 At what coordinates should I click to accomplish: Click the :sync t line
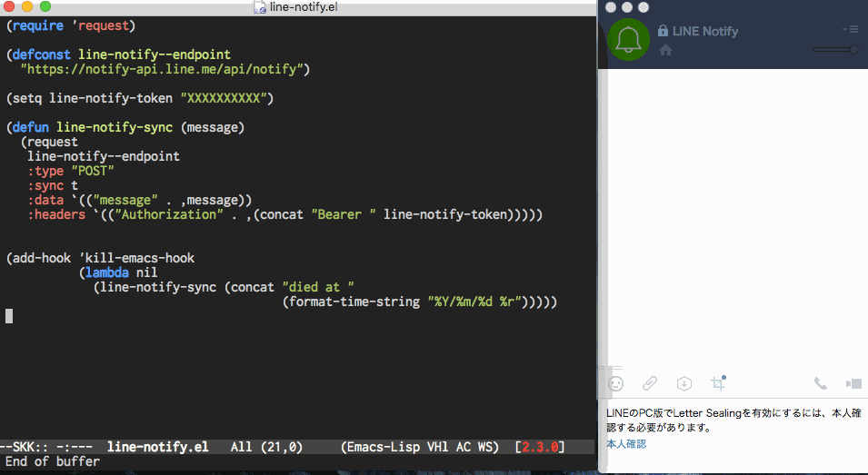[x=53, y=185]
